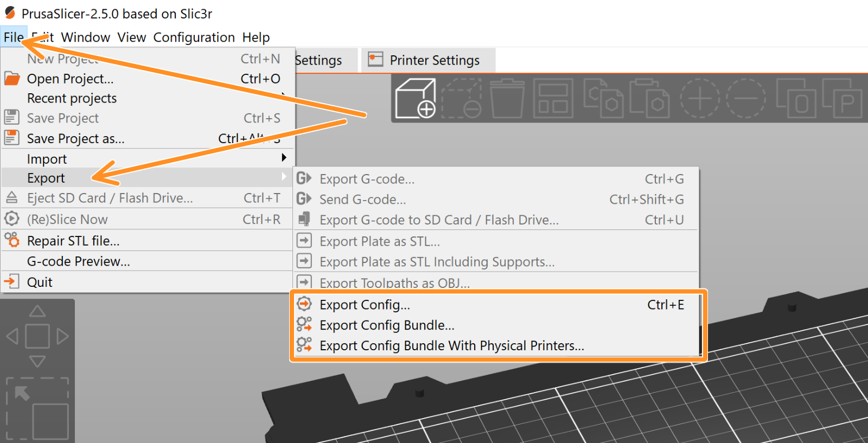Click the Copy toolbar icon
This screenshot has height=443, width=868.
click(x=603, y=98)
